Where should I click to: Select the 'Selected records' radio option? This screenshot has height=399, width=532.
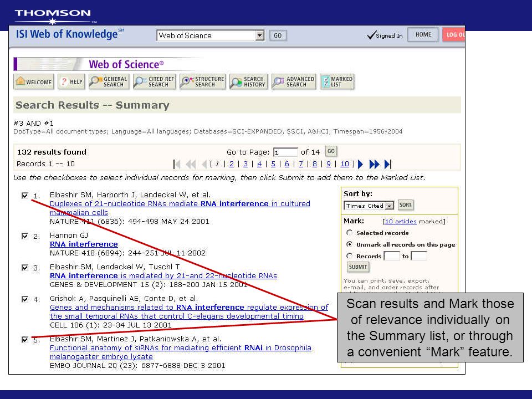click(349, 233)
